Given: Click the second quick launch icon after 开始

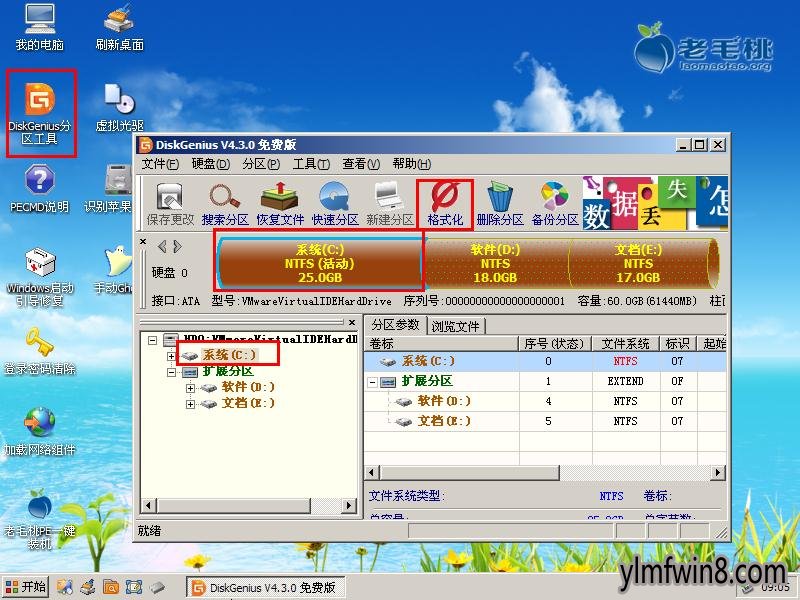Looking at the screenshot, I should click(88, 587).
